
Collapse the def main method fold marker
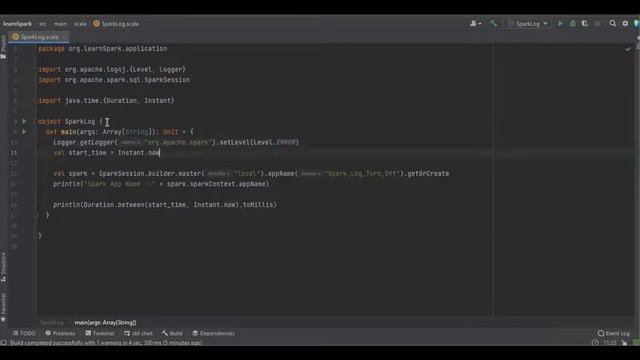pyautogui.click(x=36, y=132)
